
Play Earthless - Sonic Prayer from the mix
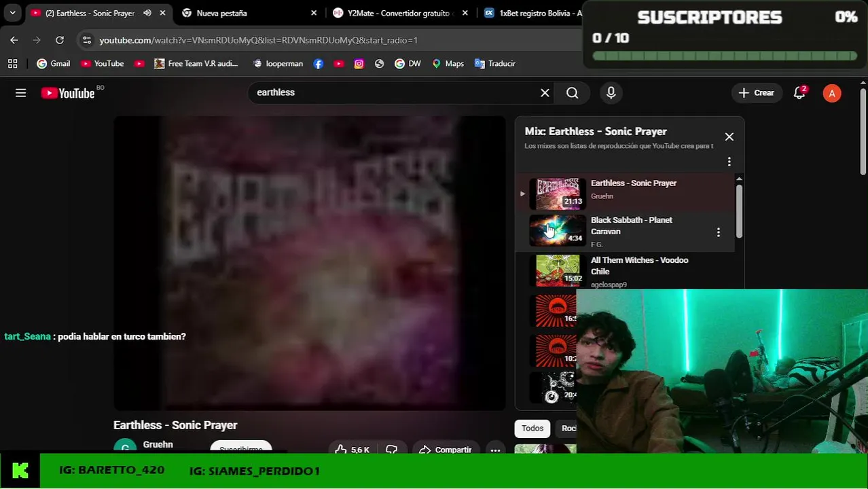pos(625,193)
